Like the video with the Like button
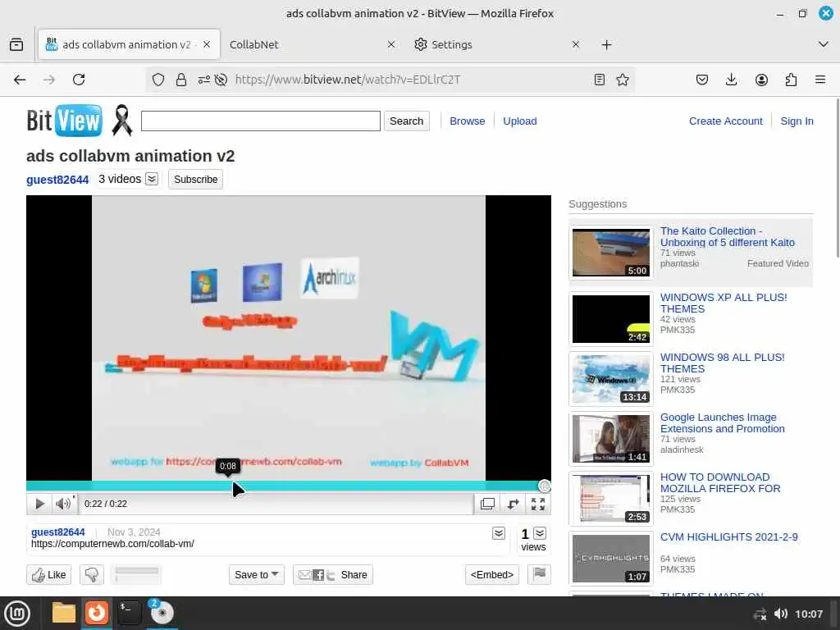The image size is (840, 630). click(x=48, y=575)
